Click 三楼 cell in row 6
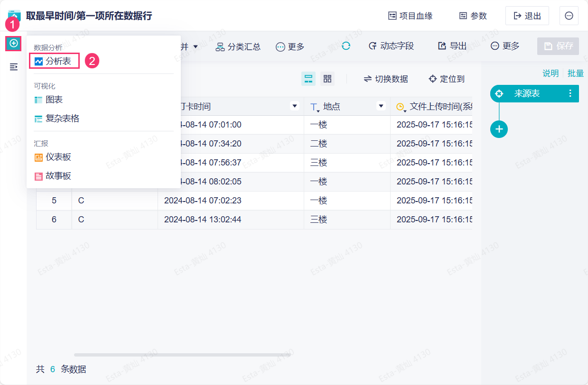 click(x=347, y=220)
